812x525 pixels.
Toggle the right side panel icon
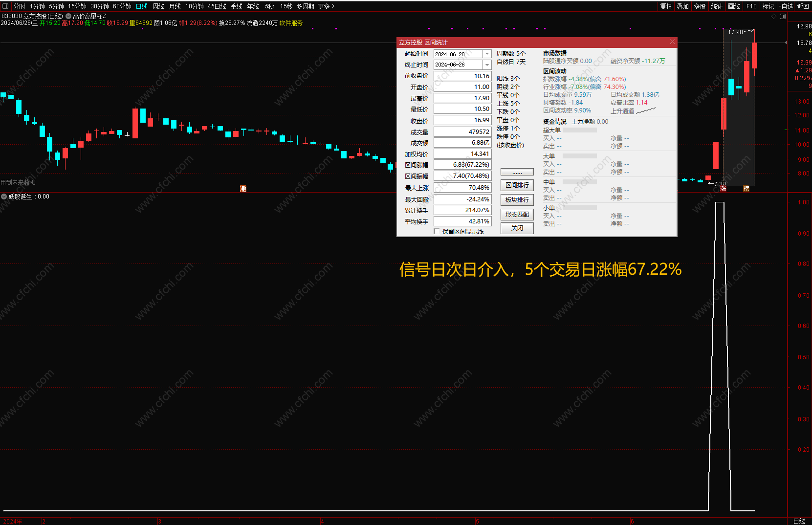[x=782, y=16]
